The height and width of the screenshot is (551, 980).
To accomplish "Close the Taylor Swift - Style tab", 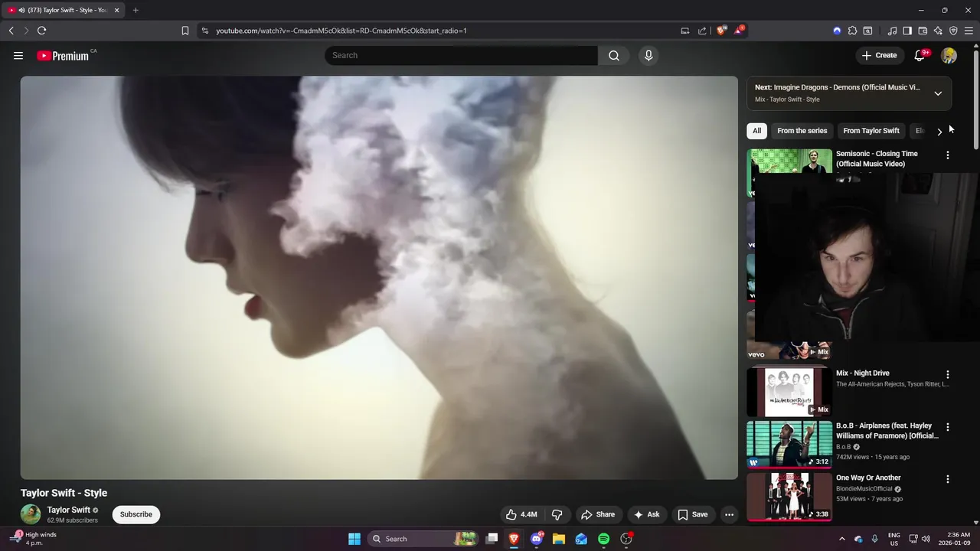I will tap(117, 10).
